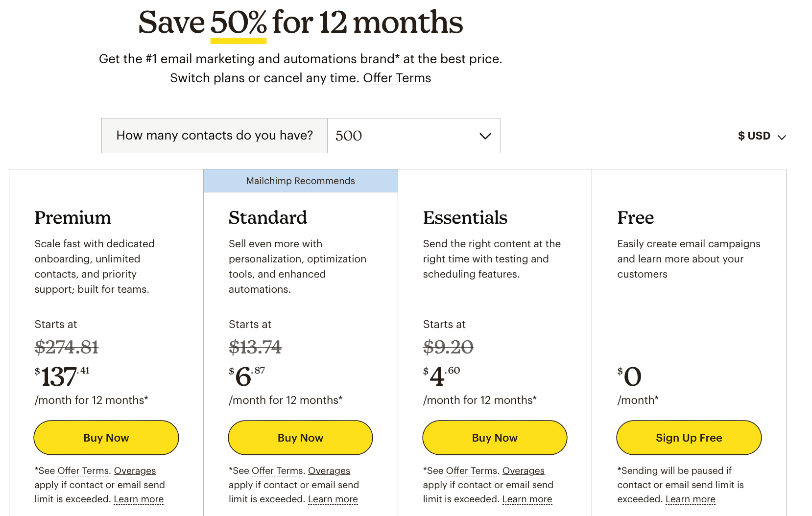Click Buy Now for the Standard plan

[x=300, y=437]
